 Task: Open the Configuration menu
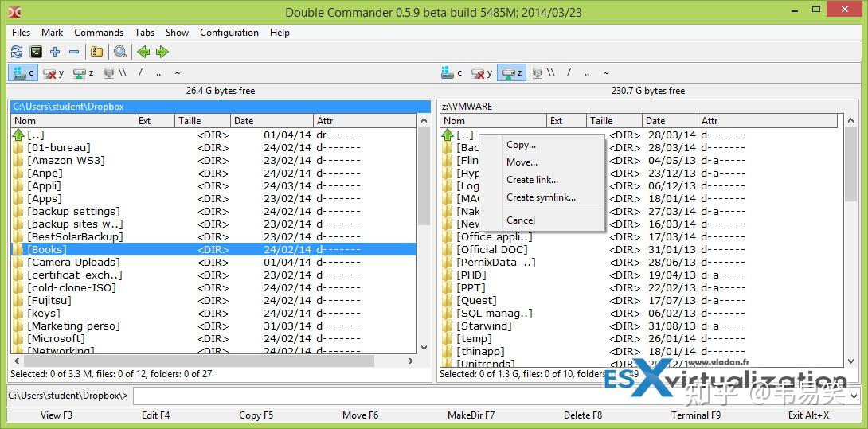(x=229, y=33)
